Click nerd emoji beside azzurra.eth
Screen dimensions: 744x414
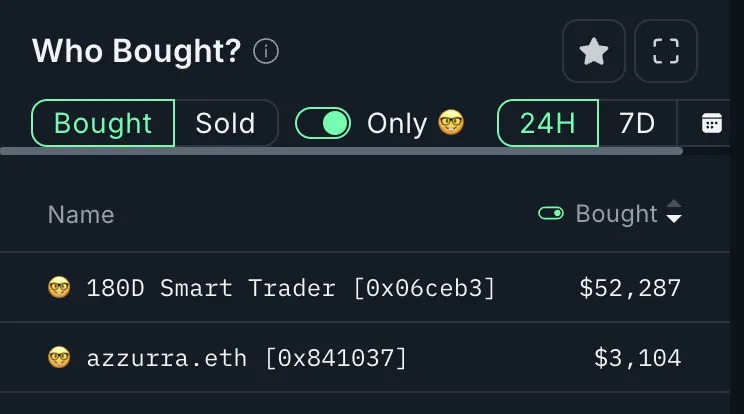click(59, 358)
